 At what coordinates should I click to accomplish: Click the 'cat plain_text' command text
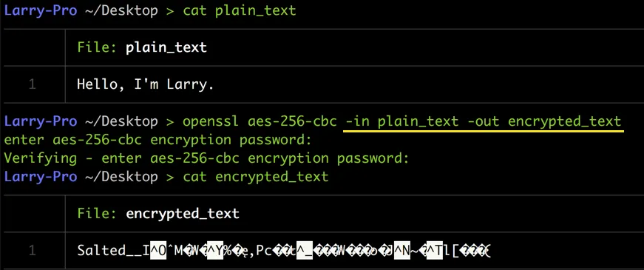[240, 10]
